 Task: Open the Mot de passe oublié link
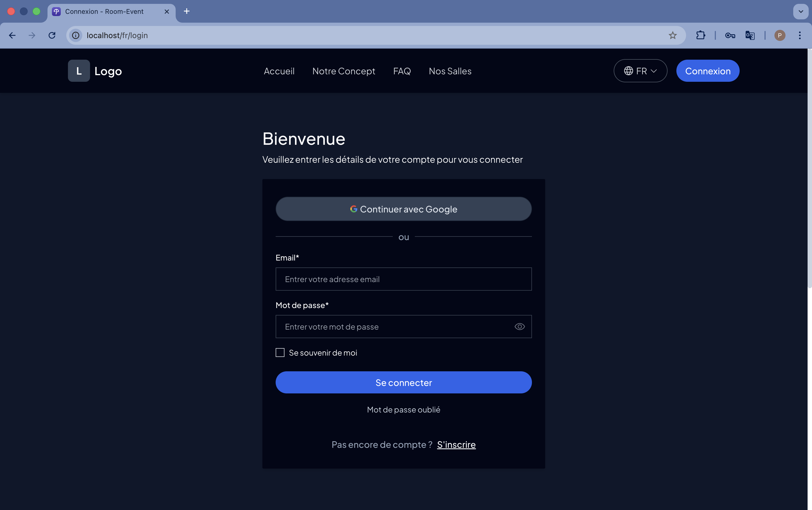tap(403, 409)
